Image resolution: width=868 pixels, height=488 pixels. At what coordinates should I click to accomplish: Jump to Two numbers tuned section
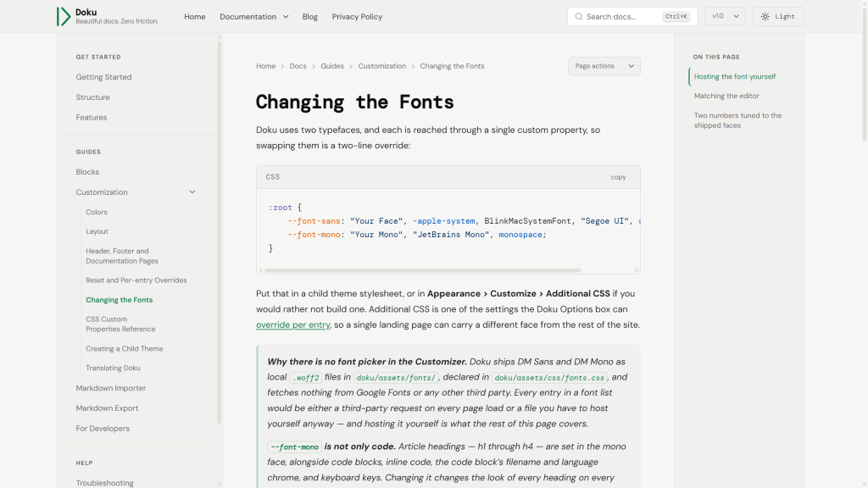[738, 120]
